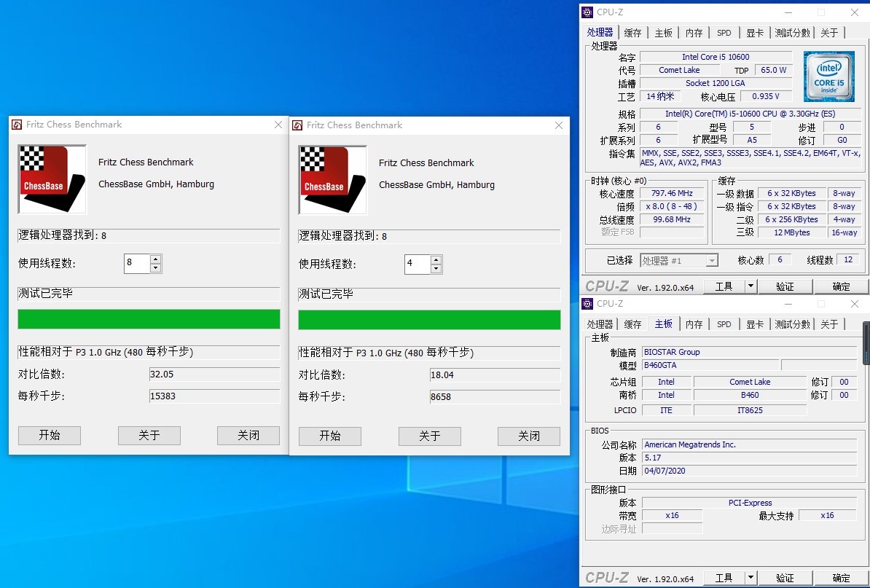Click 验证 button in lower CPU-Z window
Image resolution: width=870 pixels, height=588 pixels.
click(x=785, y=578)
